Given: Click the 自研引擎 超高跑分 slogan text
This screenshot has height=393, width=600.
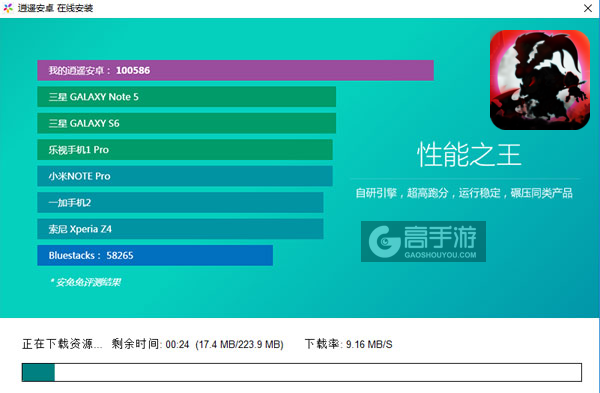Looking at the screenshot, I should click(464, 193).
